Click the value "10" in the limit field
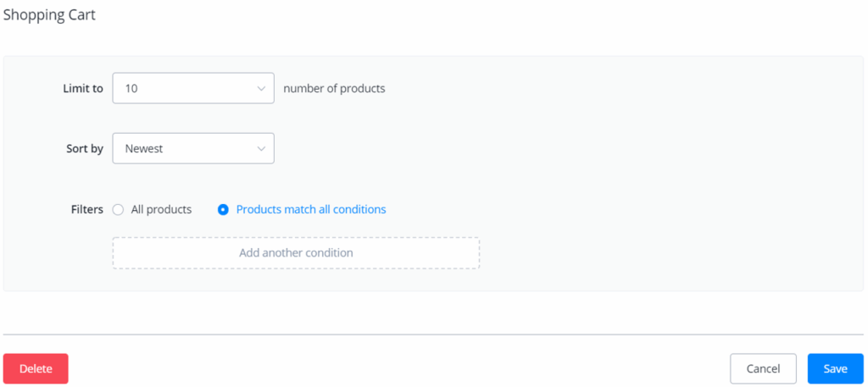Screen dimensions: 868x387 [x=131, y=88]
